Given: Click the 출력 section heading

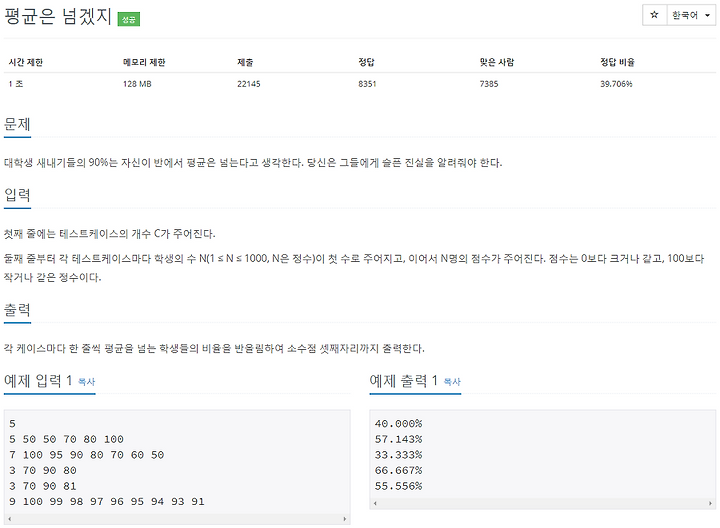Looking at the screenshot, I should coord(17,310).
